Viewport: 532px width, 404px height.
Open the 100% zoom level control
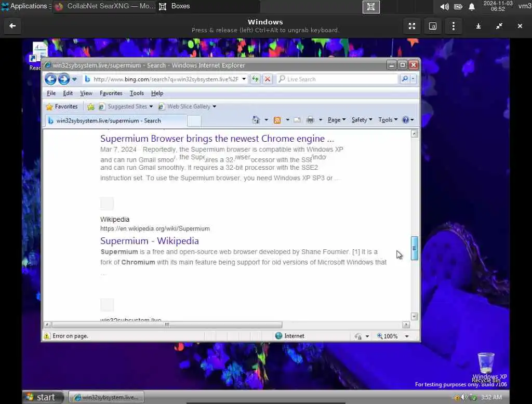[x=388, y=336]
